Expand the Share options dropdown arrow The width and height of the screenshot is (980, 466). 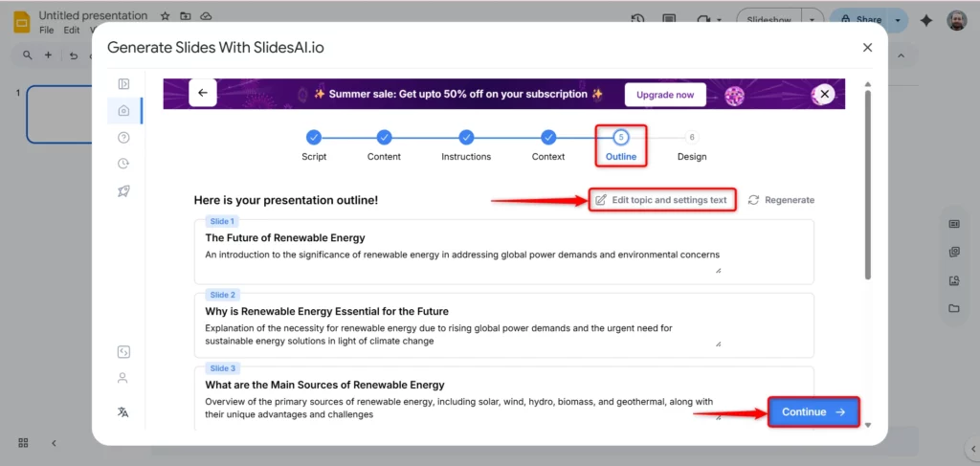[x=898, y=19]
